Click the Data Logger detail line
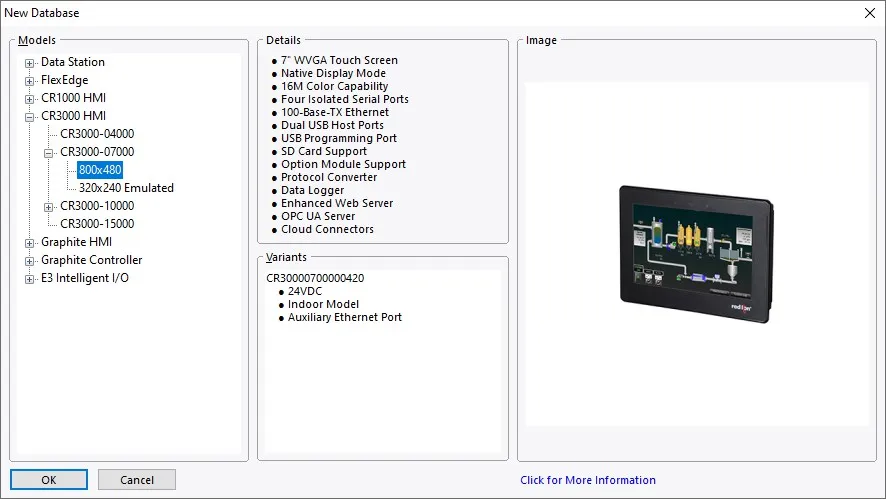886x499 pixels. (x=312, y=190)
